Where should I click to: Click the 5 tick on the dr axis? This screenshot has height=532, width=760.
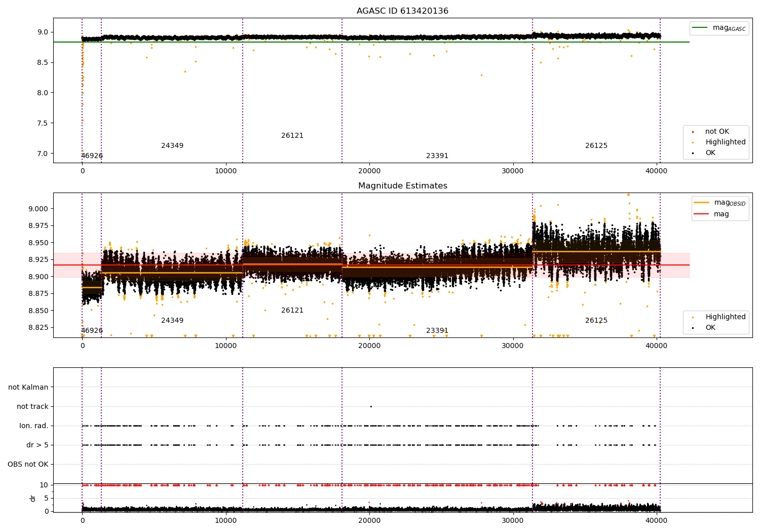46,498
